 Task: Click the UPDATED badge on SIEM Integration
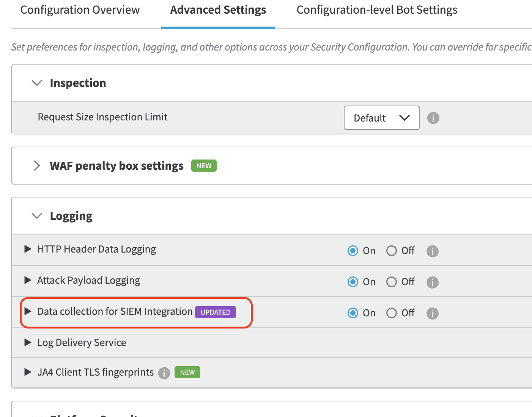tap(216, 312)
